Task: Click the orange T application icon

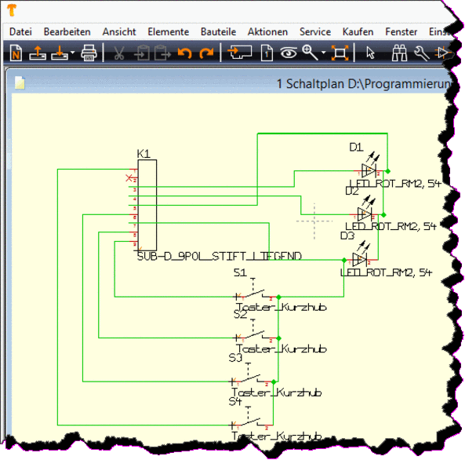Action: click(12, 10)
